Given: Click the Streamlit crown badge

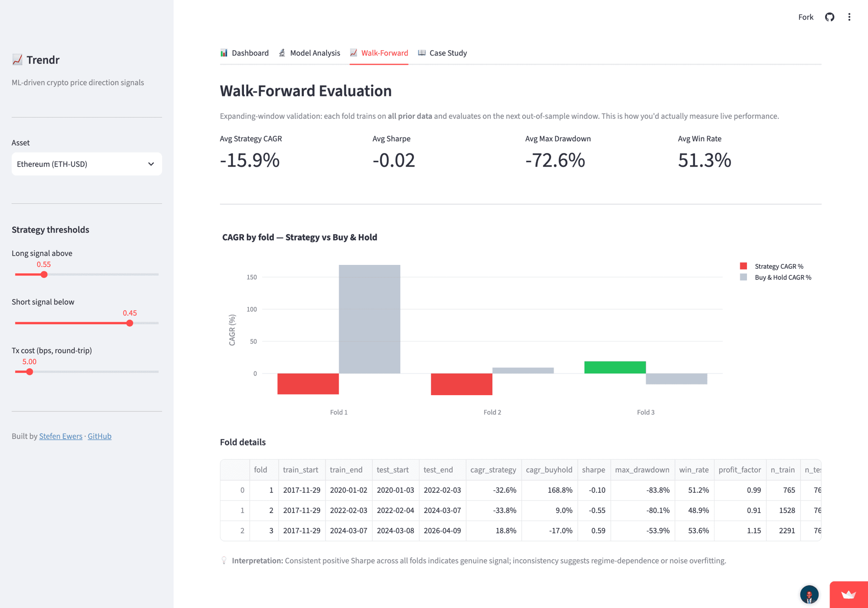Looking at the screenshot, I should tap(849, 594).
